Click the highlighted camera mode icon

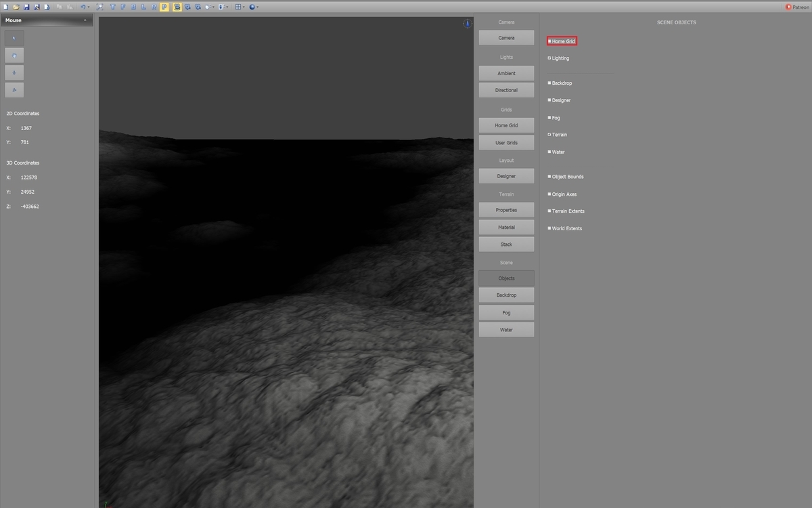[177, 7]
